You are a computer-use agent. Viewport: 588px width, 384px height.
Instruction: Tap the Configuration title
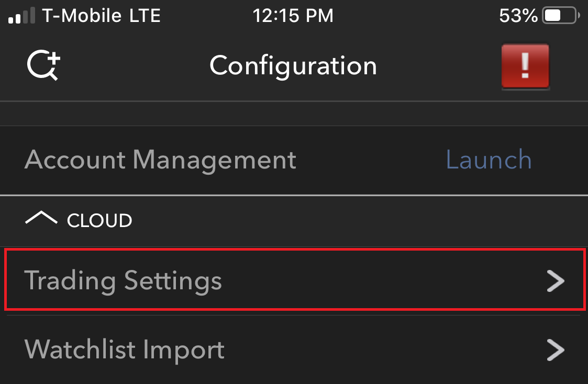point(293,66)
